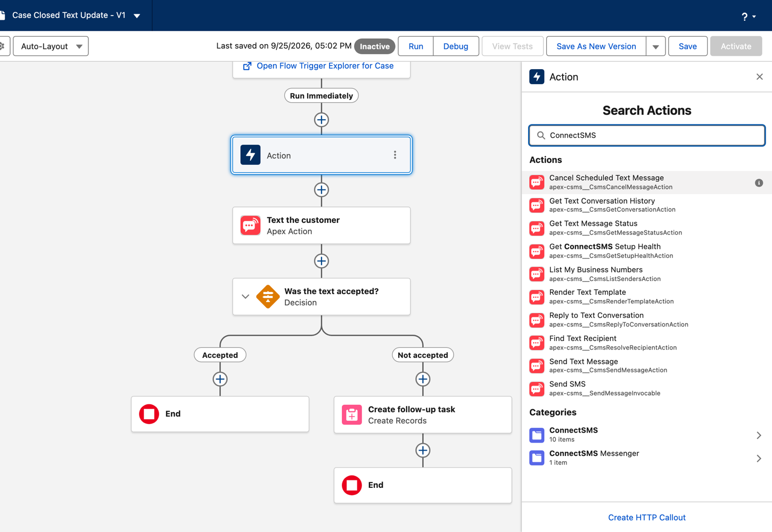The height and width of the screenshot is (532, 772).
Task: Open the Save As New Version arrow menu
Action: (656, 46)
